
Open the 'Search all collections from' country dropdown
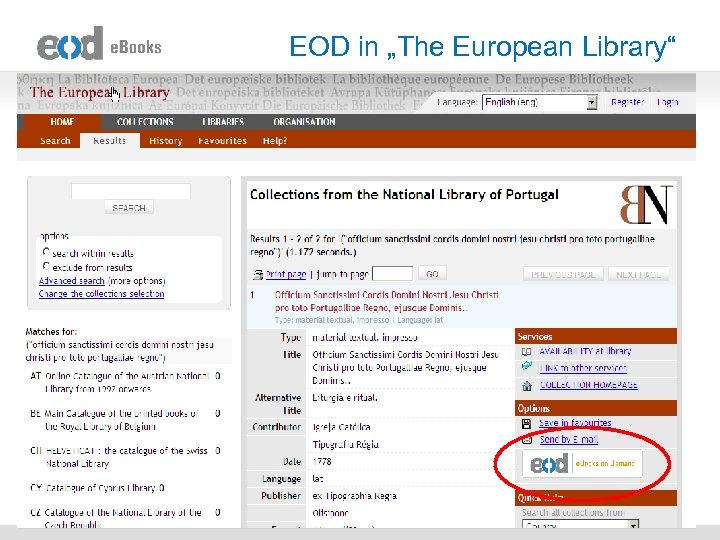click(x=580, y=524)
